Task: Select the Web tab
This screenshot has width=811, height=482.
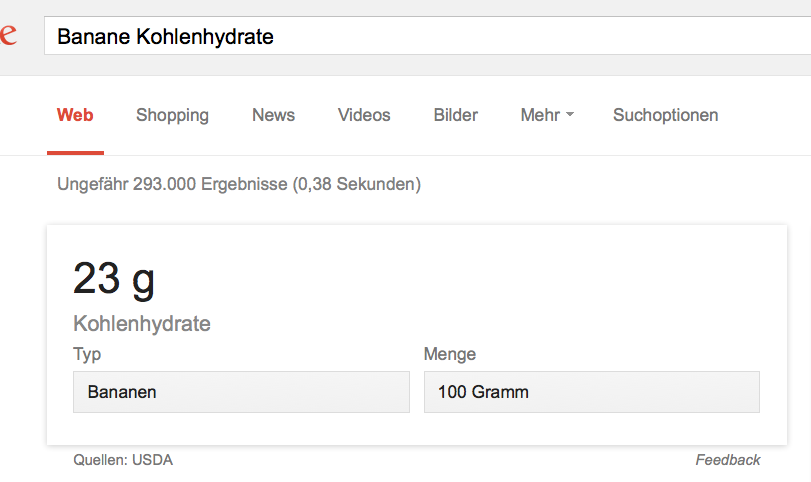Action: click(x=75, y=115)
